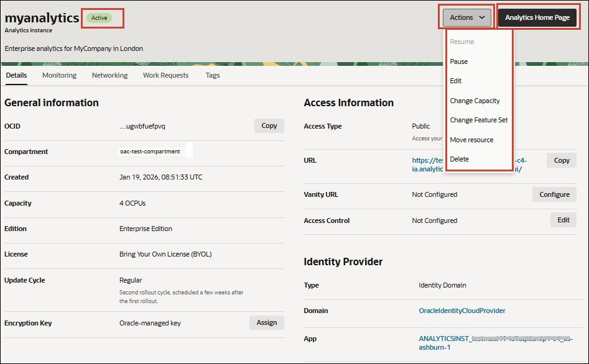Viewport: 589px width, 364px height.
Task: Select Pause from the Actions menu
Action: pyautogui.click(x=459, y=61)
